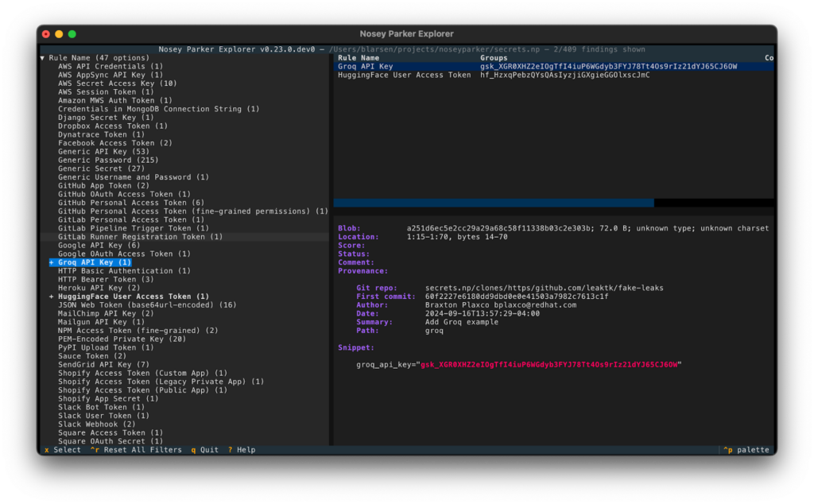Click the highlighted Groq key in snippet
The height and width of the screenshot is (504, 814).
tap(548, 365)
